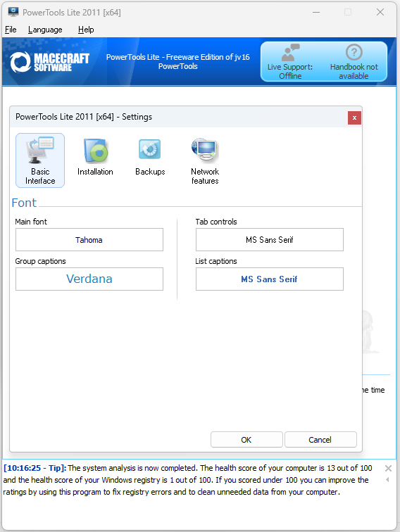Click the Handbook not available question icon

(354, 52)
